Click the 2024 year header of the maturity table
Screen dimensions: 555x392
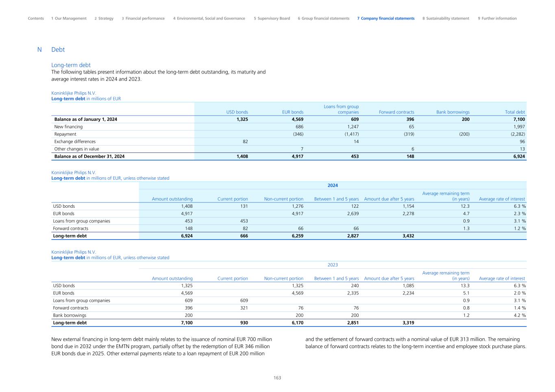pos(333,185)
